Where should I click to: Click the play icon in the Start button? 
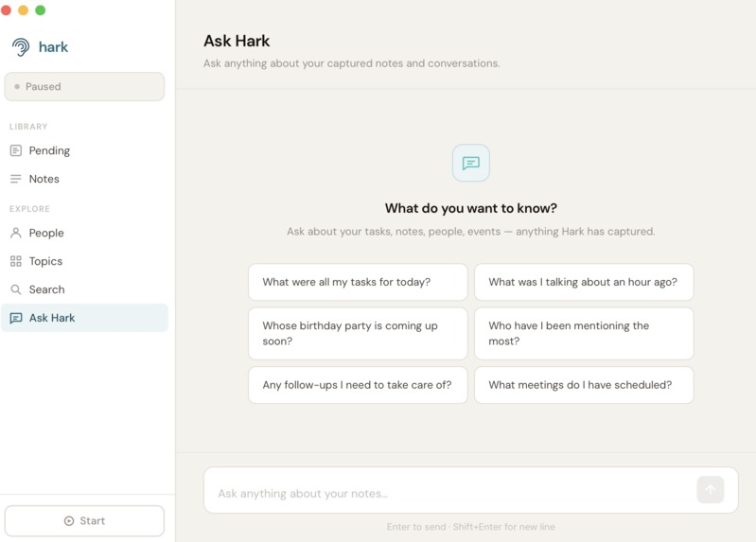(x=69, y=521)
